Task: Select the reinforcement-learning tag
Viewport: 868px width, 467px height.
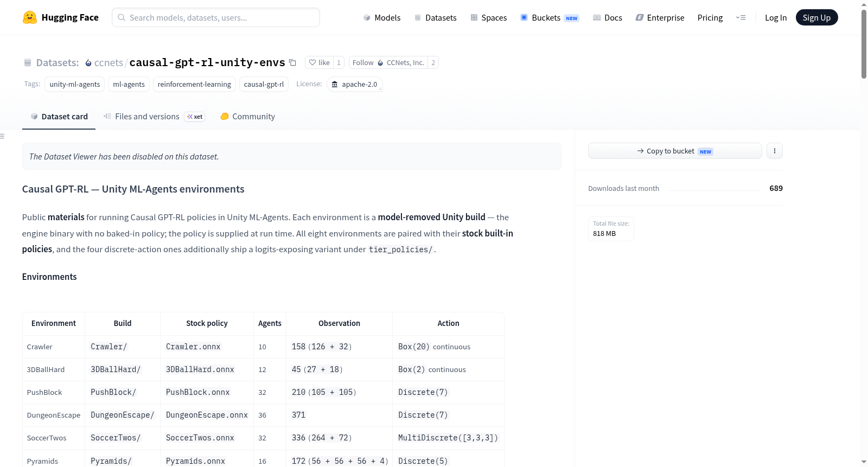Action: tap(194, 84)
